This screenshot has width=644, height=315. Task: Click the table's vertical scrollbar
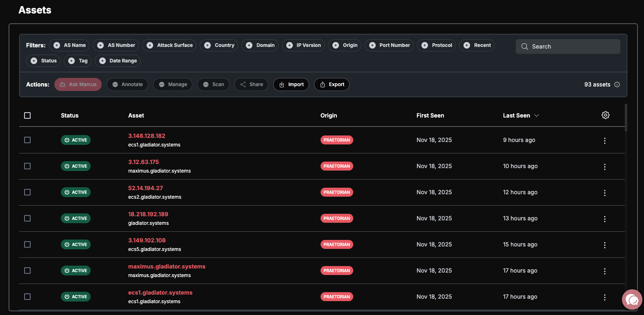point(626,118)
